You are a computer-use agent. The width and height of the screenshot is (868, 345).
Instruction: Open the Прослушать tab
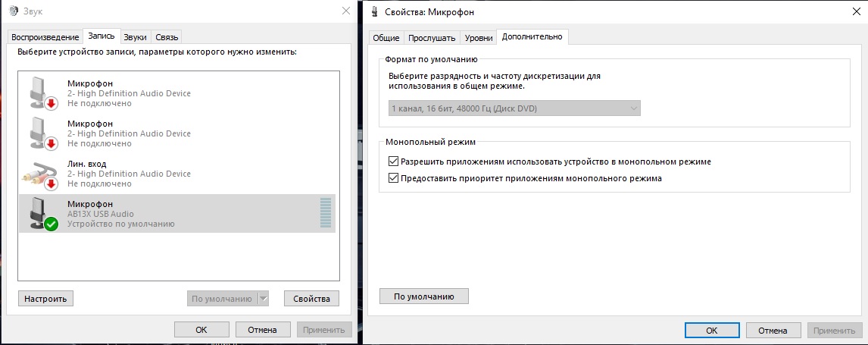(432, 37)
